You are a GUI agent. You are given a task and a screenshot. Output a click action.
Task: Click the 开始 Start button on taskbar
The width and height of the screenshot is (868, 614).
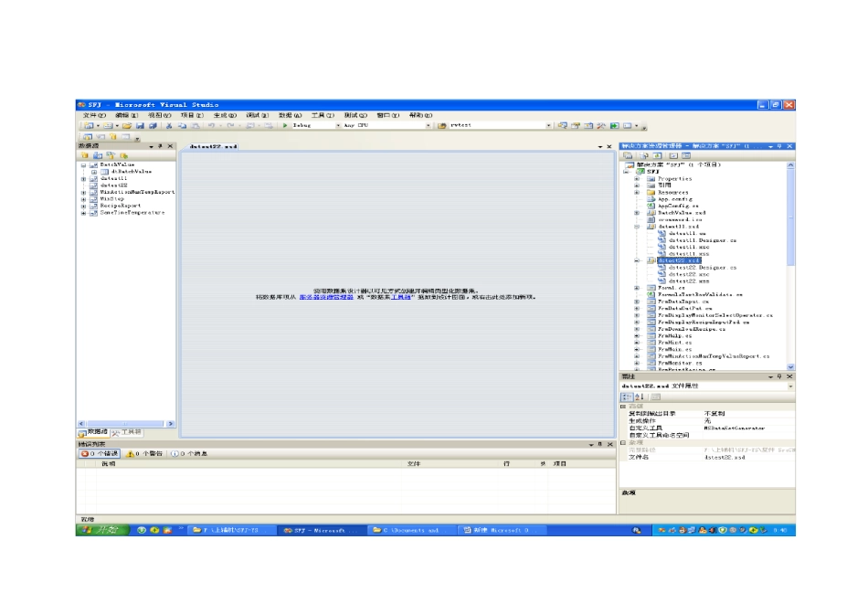103,531
